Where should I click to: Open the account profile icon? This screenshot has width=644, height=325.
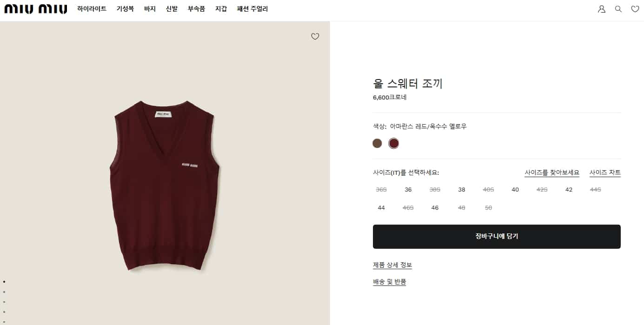tap(602, 9)
